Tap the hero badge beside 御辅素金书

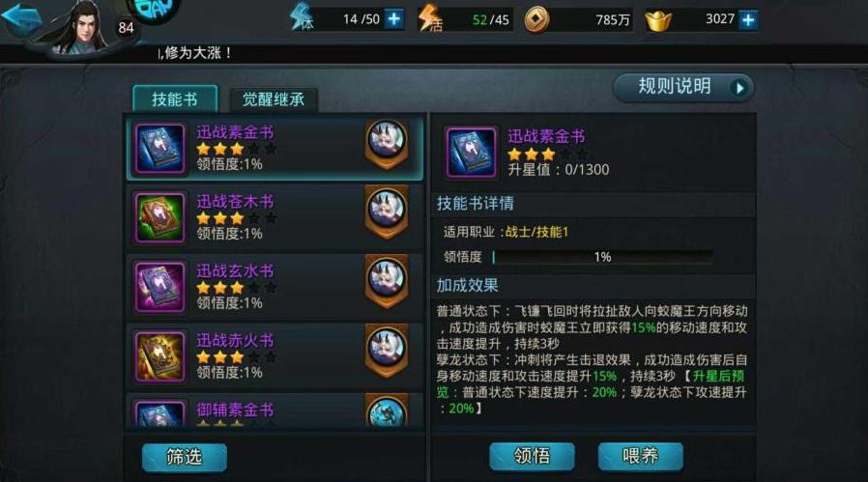tap(387, 411)
